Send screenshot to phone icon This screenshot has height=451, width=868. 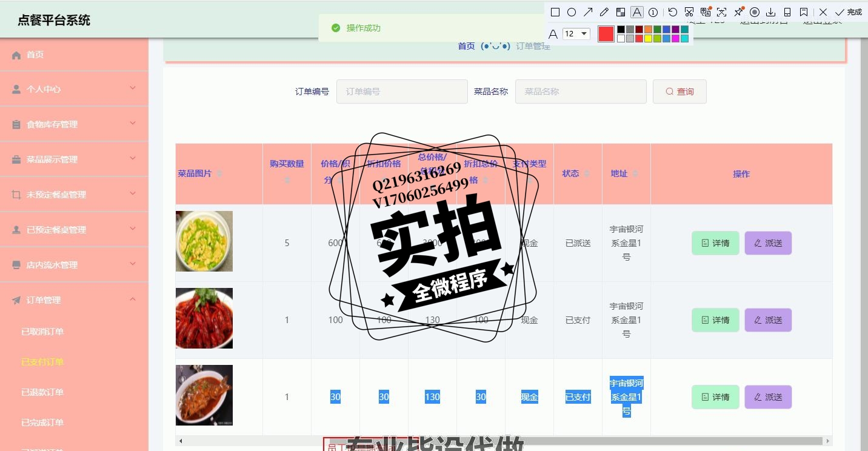[787, 12]
